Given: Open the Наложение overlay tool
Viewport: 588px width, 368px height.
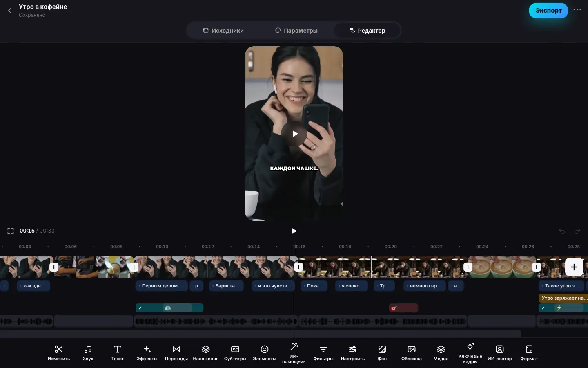Looking at the screenshot, I should pos(206,353).
